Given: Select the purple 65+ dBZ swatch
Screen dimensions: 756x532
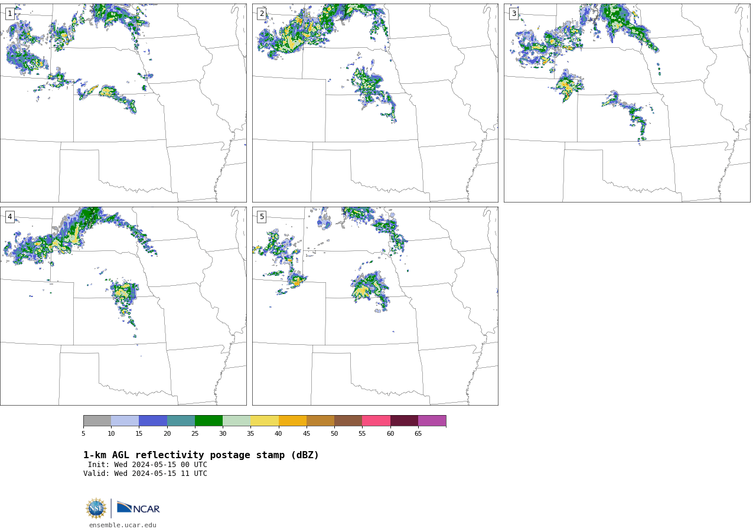Looking at the screenshot, I should pos(432,421).
